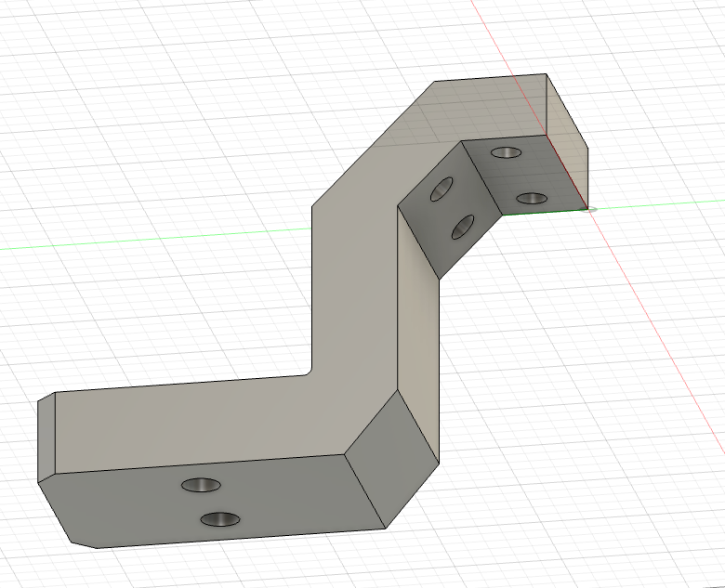
Task: Click the narrow left end face of the bottom flange
Action: [46, 437]
